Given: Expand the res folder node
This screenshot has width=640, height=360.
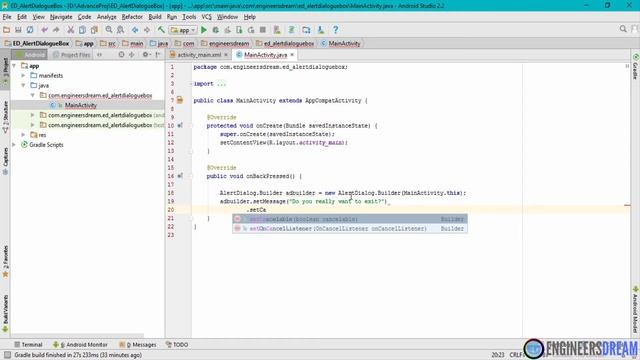Looking at the screenshot, I should tap(23, 135).
